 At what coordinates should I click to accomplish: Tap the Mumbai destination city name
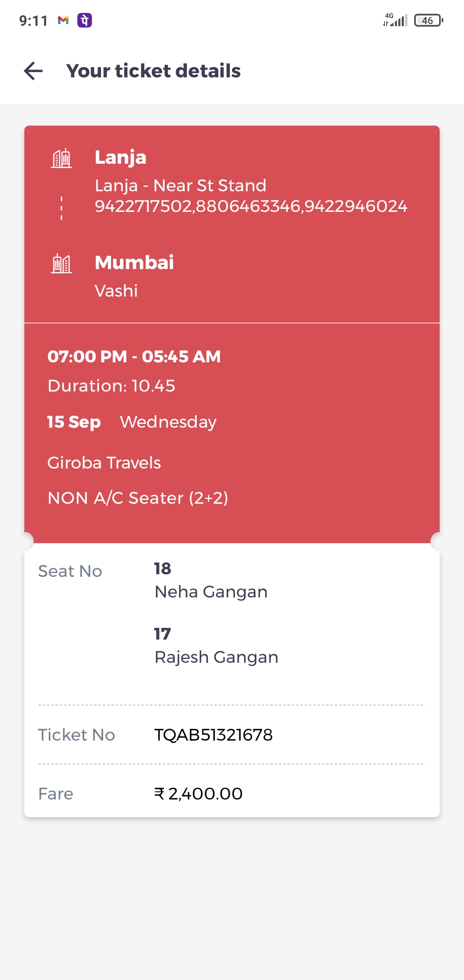134,263
